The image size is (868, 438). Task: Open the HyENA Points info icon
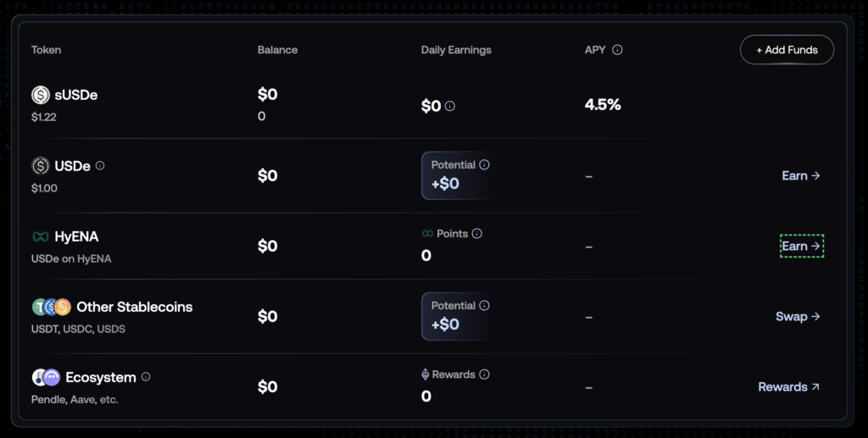476,234
